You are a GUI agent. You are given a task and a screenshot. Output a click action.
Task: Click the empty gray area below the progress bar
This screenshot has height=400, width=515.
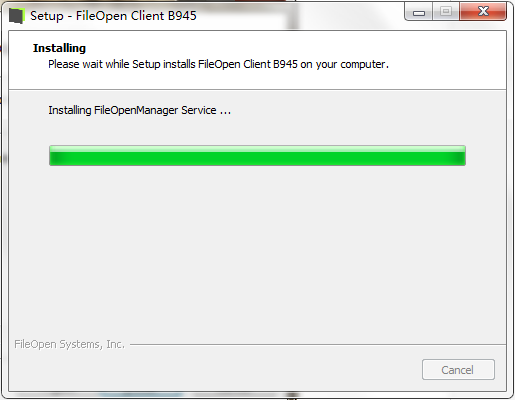click(x=257, y=250)
